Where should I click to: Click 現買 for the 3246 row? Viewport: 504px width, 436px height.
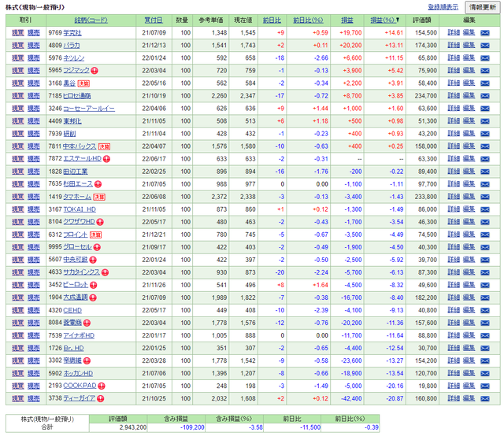[18, 109]
